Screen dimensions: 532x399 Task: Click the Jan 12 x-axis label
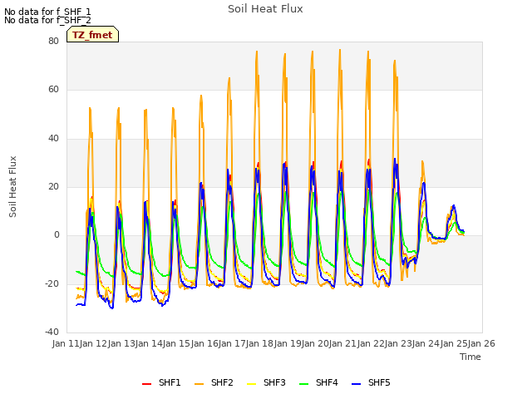(93, 343)
